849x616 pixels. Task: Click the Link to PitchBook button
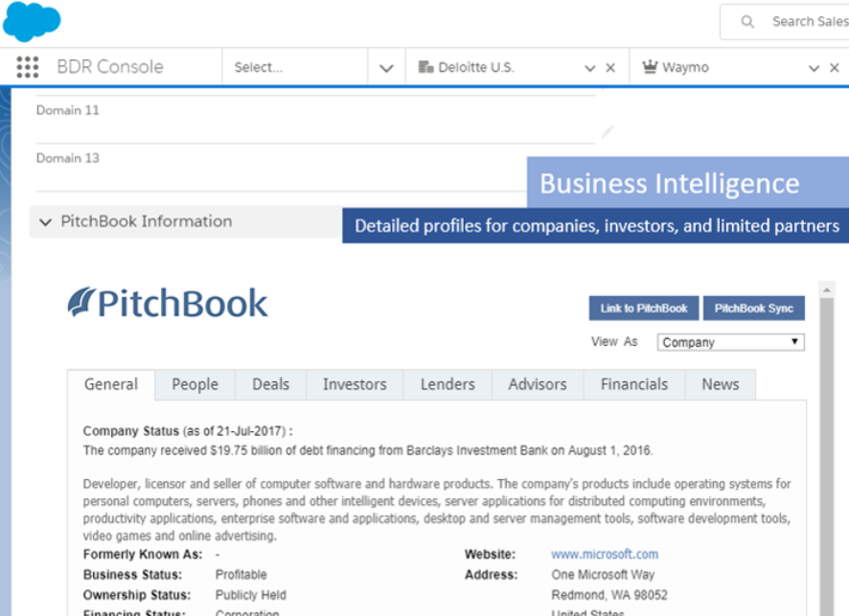644,308
